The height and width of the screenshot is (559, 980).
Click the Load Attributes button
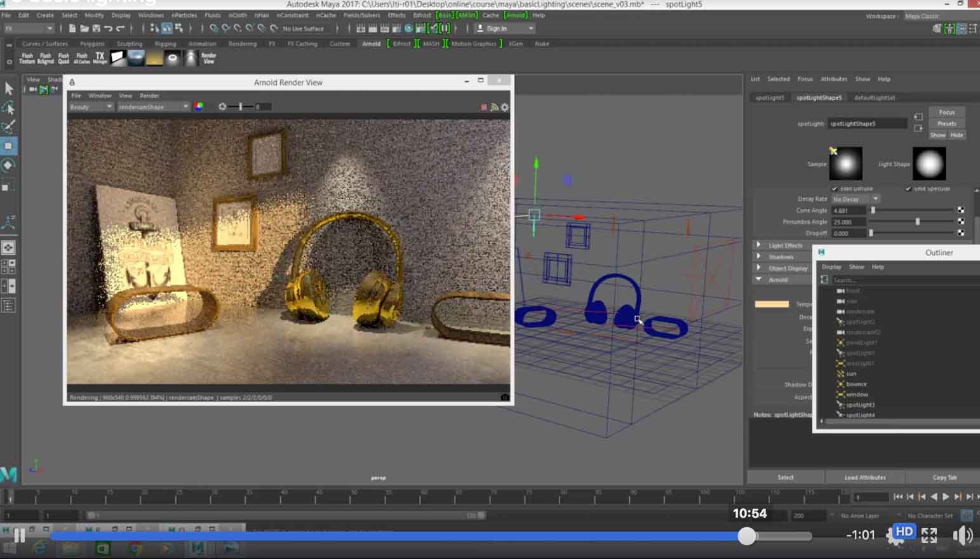[864, 478]
